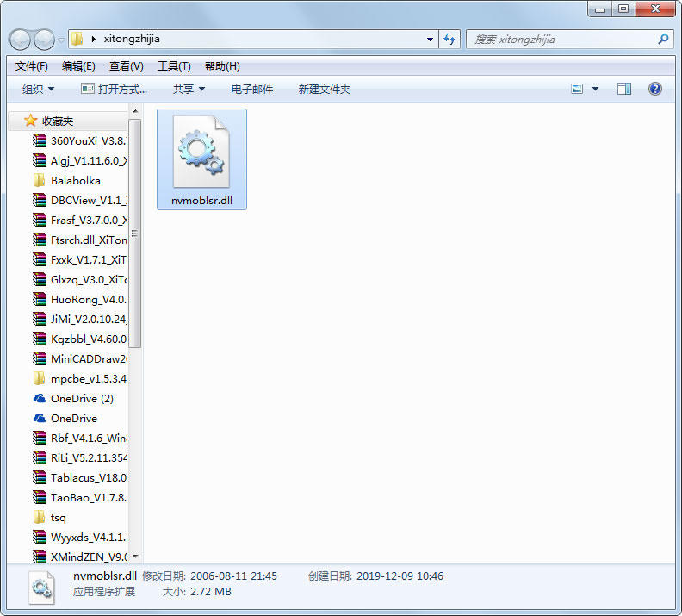Open the 组织 dropdown menu
Screen dimensions: 682x616
point(38,89)
